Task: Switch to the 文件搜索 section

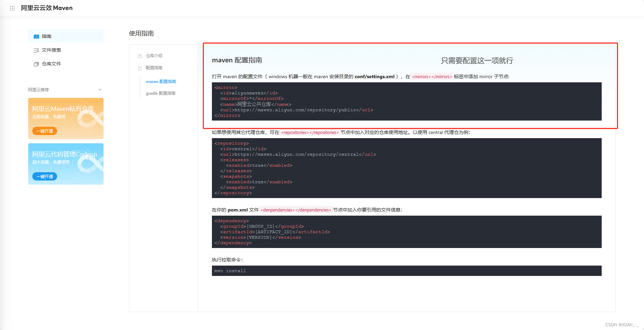Action: click(x=52, y=50)
